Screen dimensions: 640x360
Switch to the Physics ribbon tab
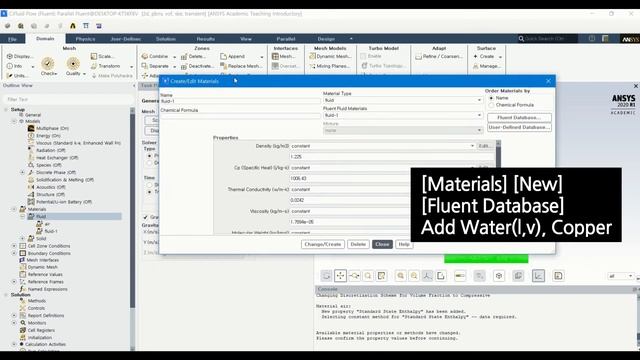[85, 39]
